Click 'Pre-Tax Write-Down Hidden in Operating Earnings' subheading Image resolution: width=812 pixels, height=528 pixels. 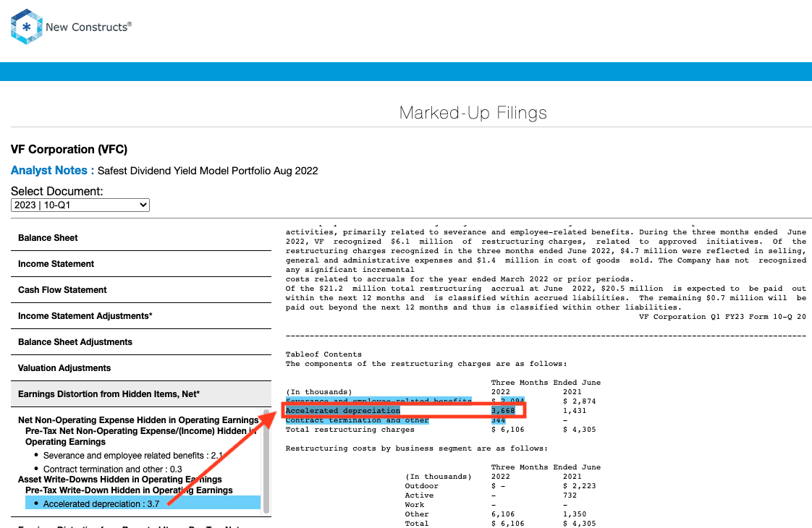click(129, 490)
